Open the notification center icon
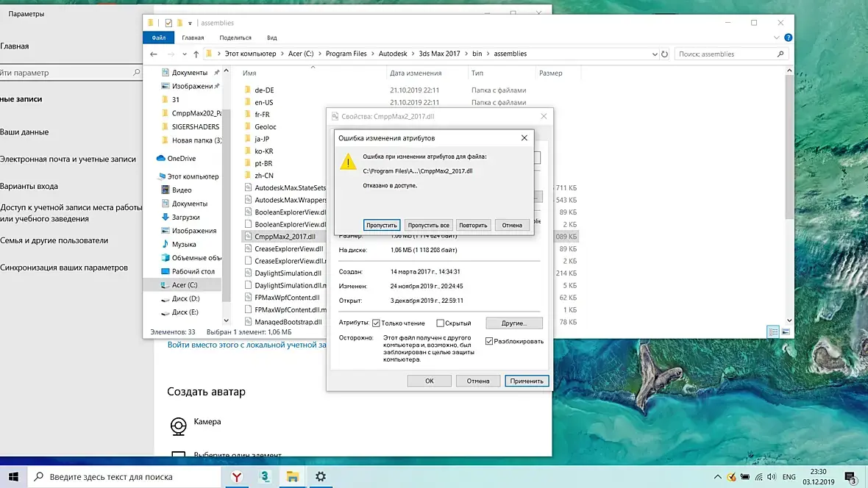Image resolution: width=868 pixels, height=488 pixels. pos(850,477)
